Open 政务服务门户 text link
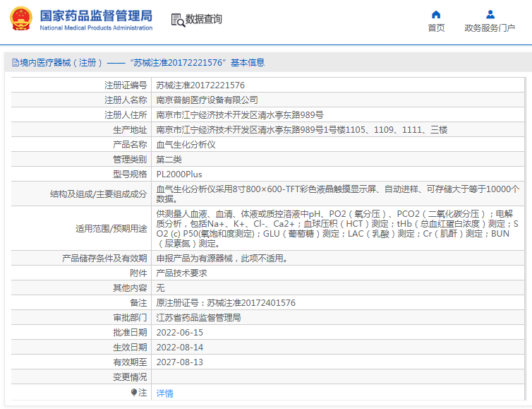 point(490,28)
